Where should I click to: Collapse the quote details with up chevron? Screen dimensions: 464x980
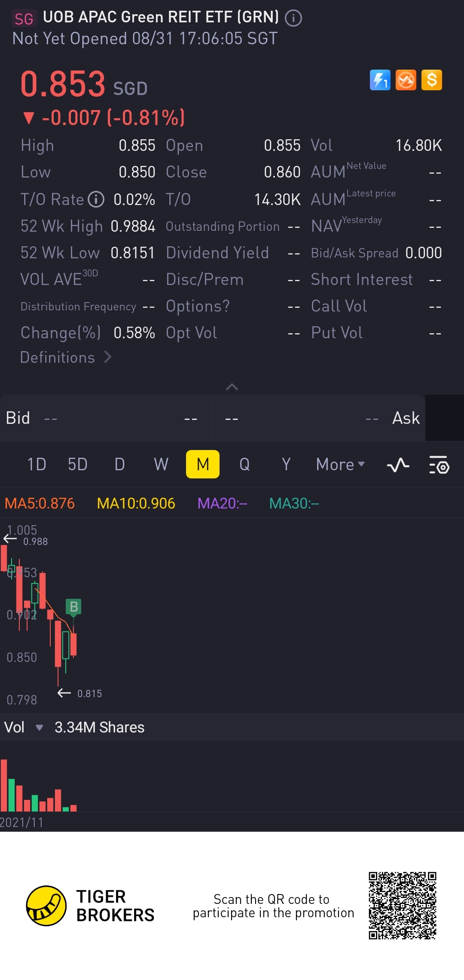point(232,387)
